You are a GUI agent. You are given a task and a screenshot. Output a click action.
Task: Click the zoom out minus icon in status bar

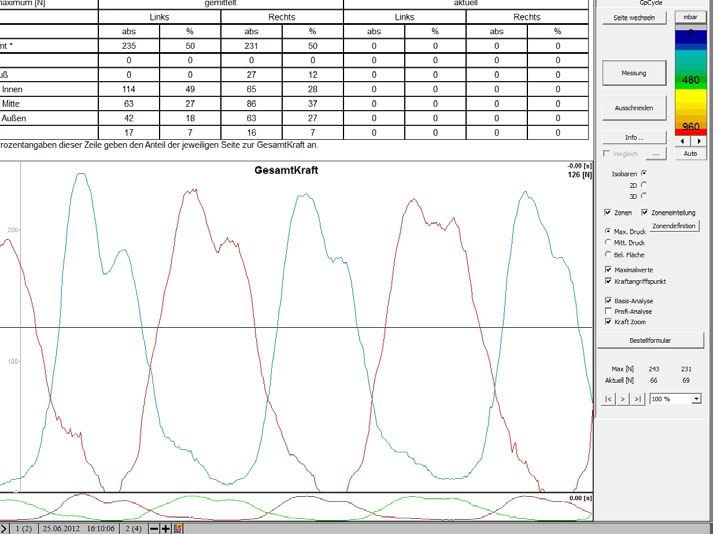[154, 527]
